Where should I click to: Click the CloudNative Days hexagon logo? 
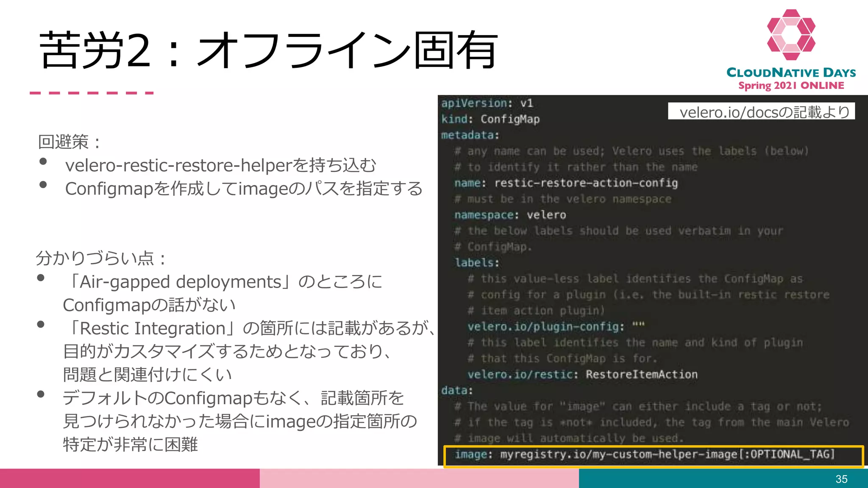[x=791, y=35]
